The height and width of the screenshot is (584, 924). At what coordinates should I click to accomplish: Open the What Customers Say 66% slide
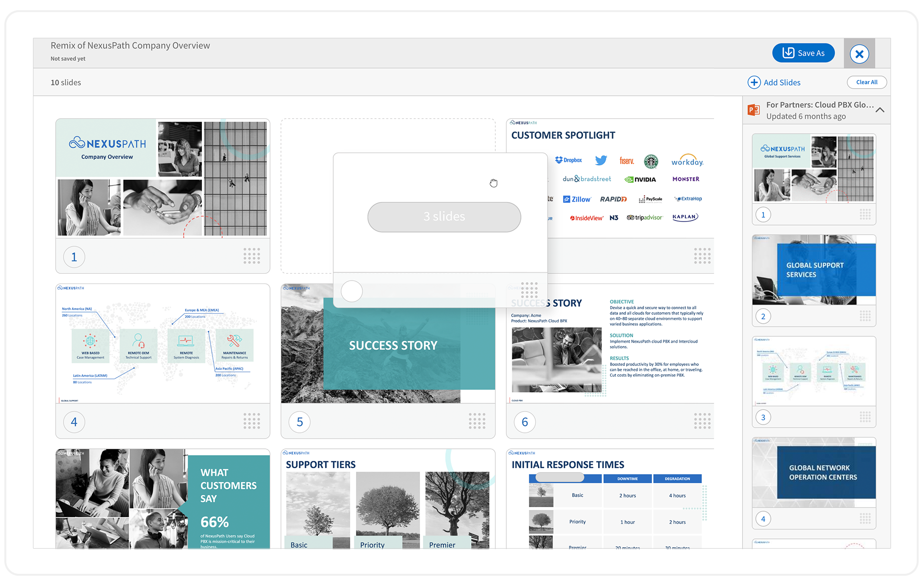162,499
